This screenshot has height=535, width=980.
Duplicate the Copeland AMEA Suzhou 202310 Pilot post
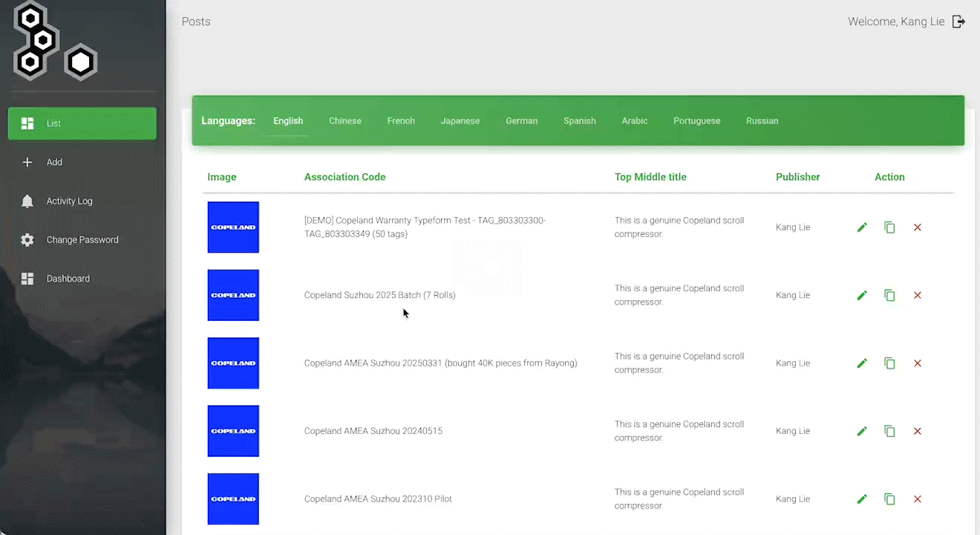click(889, 499)
